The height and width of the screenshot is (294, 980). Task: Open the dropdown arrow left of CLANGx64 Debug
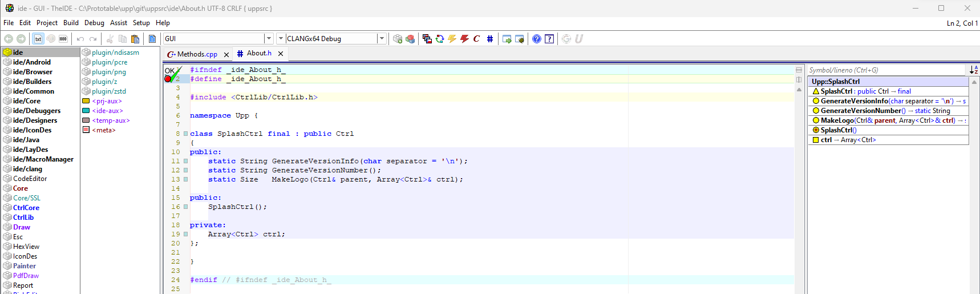pyautogui.click(x=281, y=39)
